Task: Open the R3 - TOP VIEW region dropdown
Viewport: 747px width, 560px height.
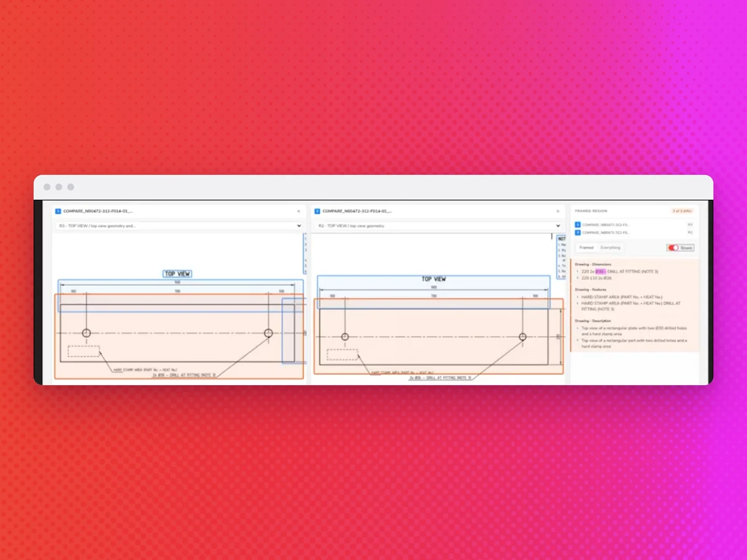Action: pyautogui.click(x=179, y=226)
